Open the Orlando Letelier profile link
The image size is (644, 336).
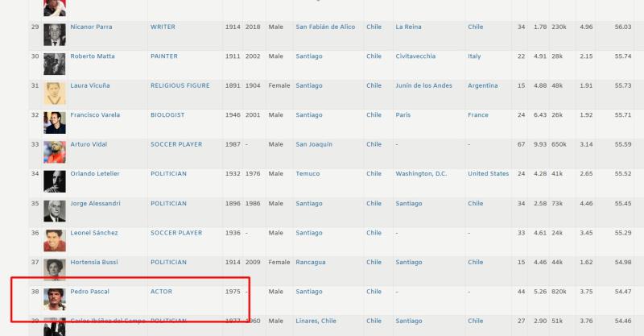[x=95, y=174]
